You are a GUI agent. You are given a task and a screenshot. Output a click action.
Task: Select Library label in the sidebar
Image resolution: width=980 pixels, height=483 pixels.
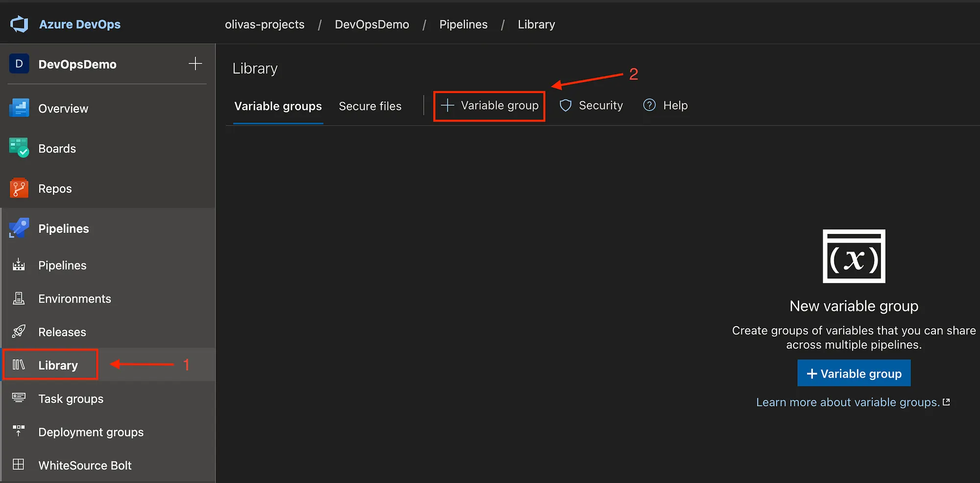pos(58,365)
